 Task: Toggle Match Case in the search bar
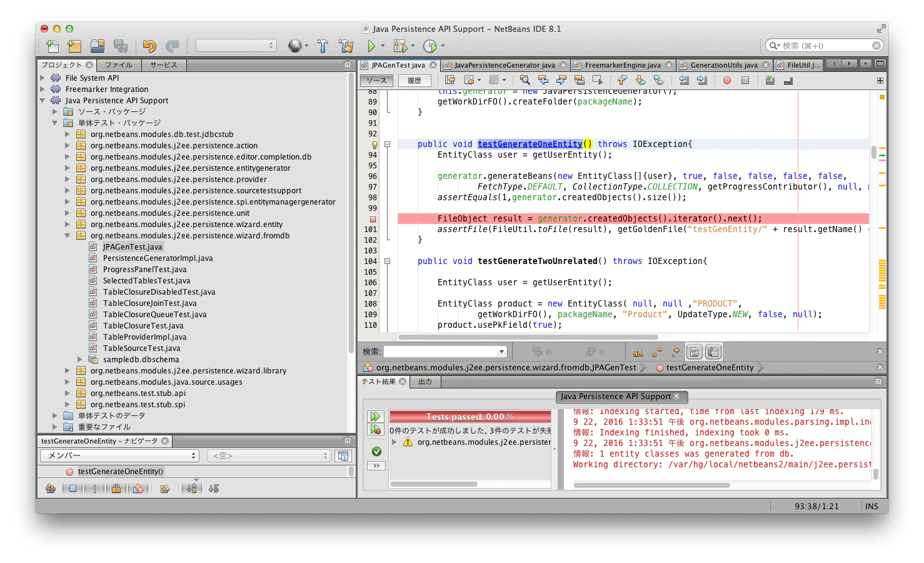tap(638, 352)
